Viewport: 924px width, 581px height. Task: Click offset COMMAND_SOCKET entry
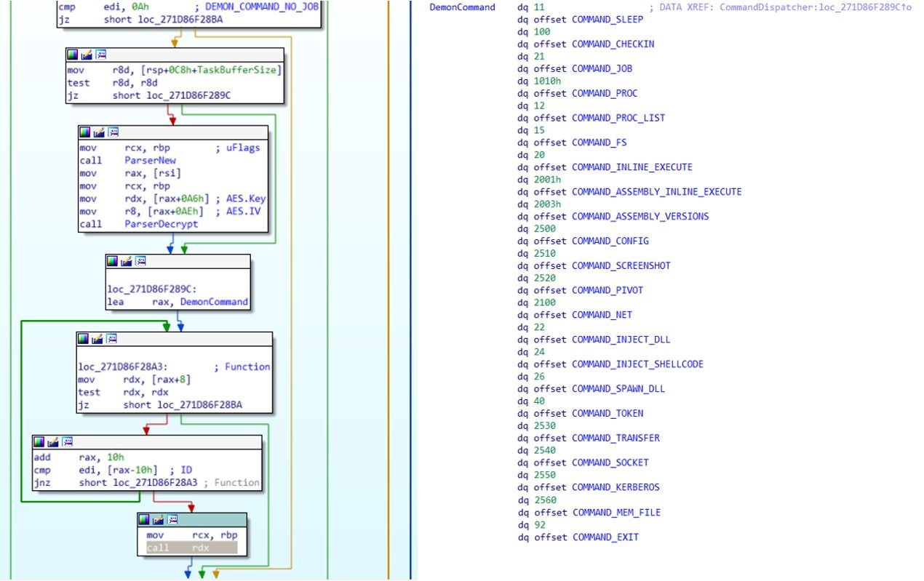(583, 462)
